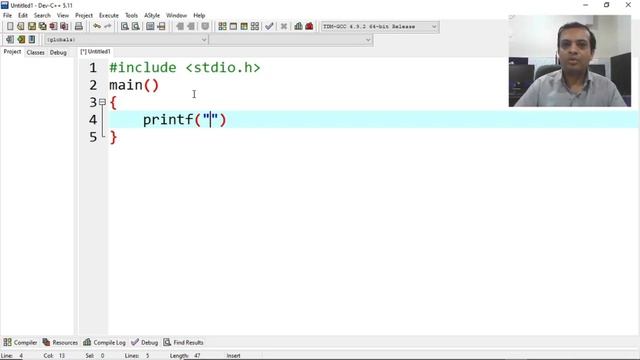Open the Execute menu
Image resolution: width=640 pixels, height=360 pixels.
[109, 16]
